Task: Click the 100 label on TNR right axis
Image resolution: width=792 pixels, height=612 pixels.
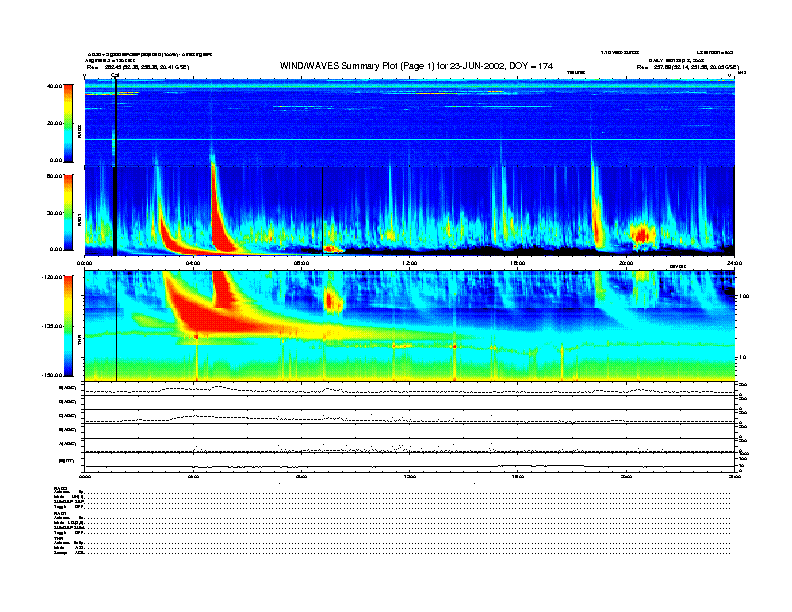Action: [744, 296]
